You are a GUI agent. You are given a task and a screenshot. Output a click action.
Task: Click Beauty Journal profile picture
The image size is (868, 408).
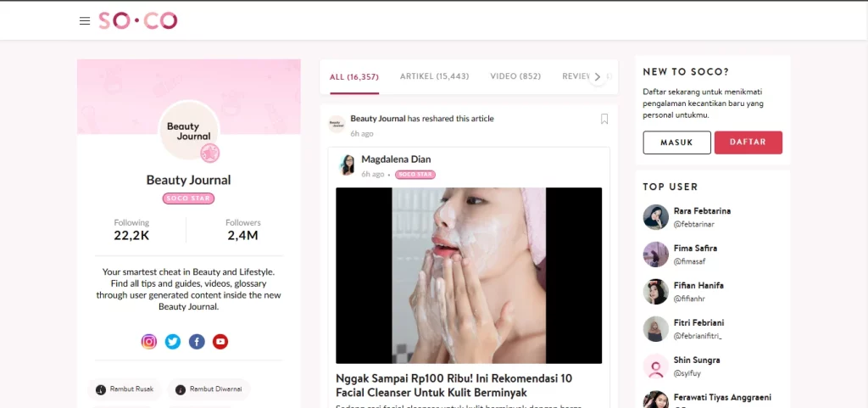pyautogui.click(x=189, y=131)
